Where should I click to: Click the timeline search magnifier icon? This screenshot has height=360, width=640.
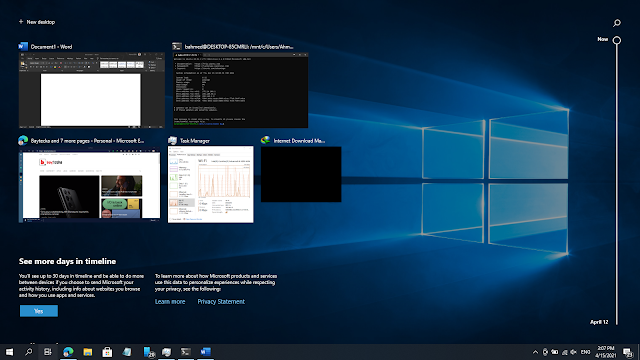pos(617,23)
